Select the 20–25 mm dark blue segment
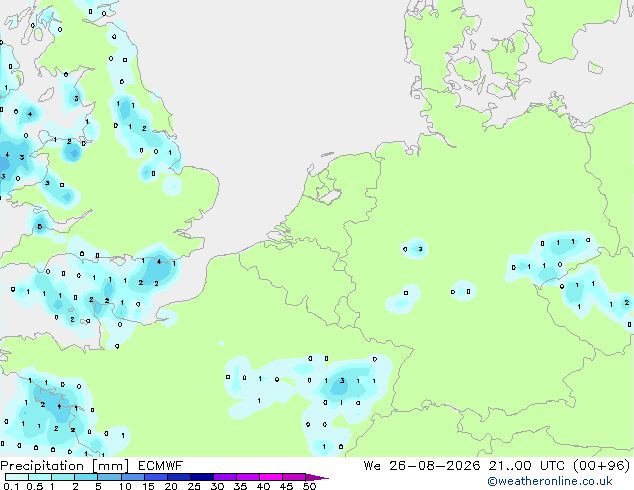 (178, 477)
